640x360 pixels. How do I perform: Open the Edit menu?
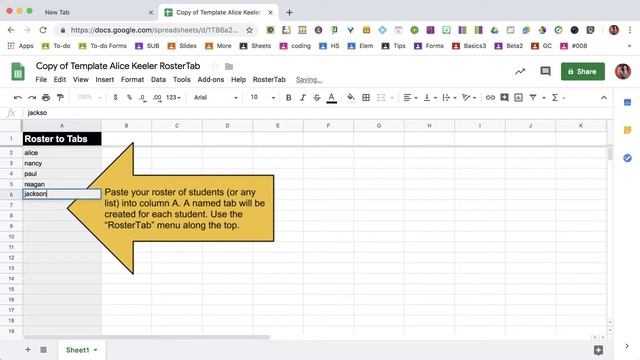[60, 80]
